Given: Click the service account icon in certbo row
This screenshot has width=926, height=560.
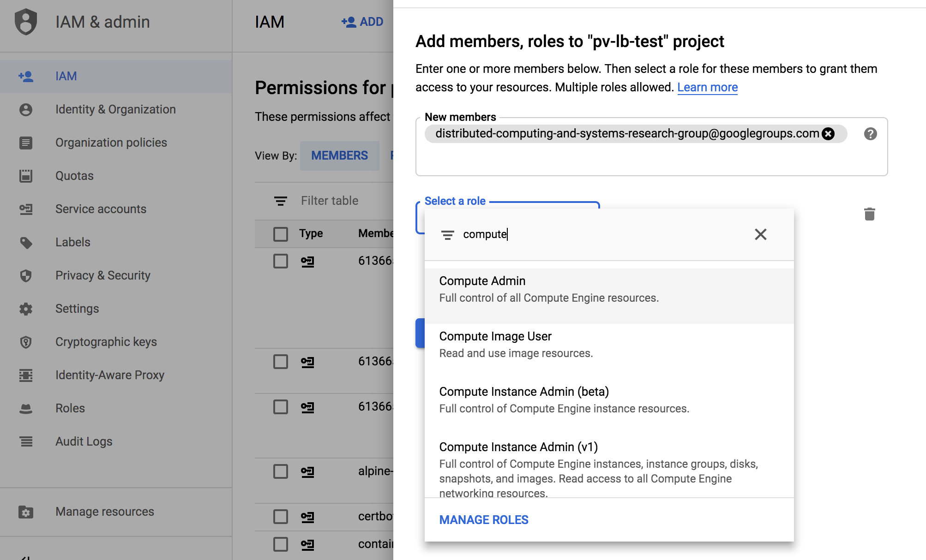Looking at the screenshot, I should (307, 517).
